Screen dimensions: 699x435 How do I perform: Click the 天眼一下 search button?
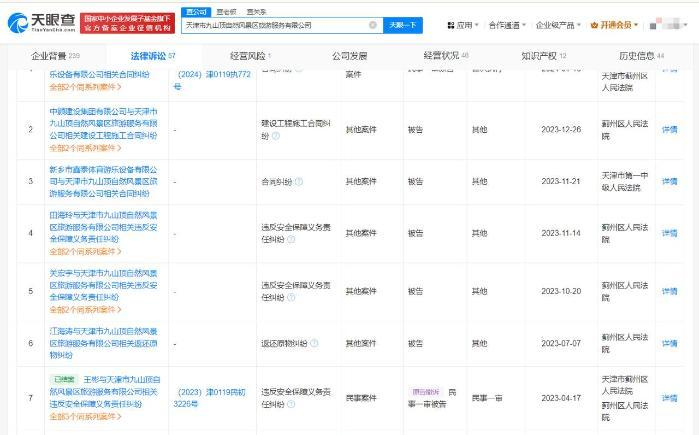pyautogui.click(x=403, y=25)
